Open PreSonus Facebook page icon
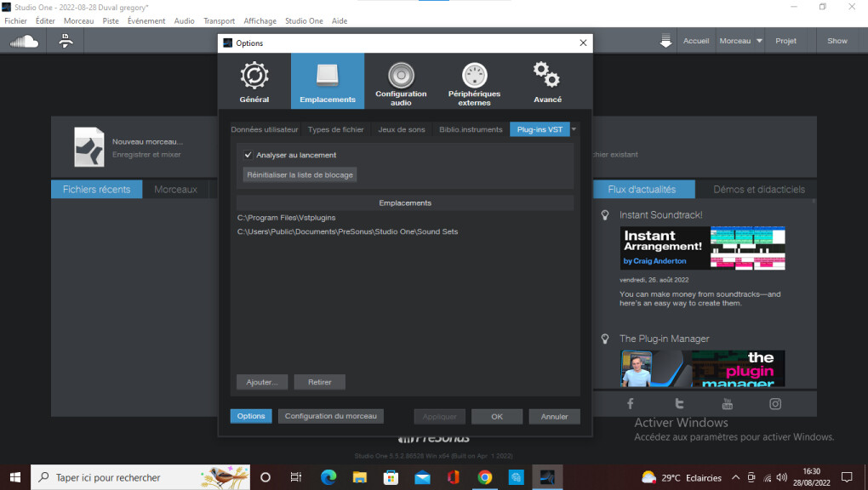The image size is (868, 490). point(630,403)
